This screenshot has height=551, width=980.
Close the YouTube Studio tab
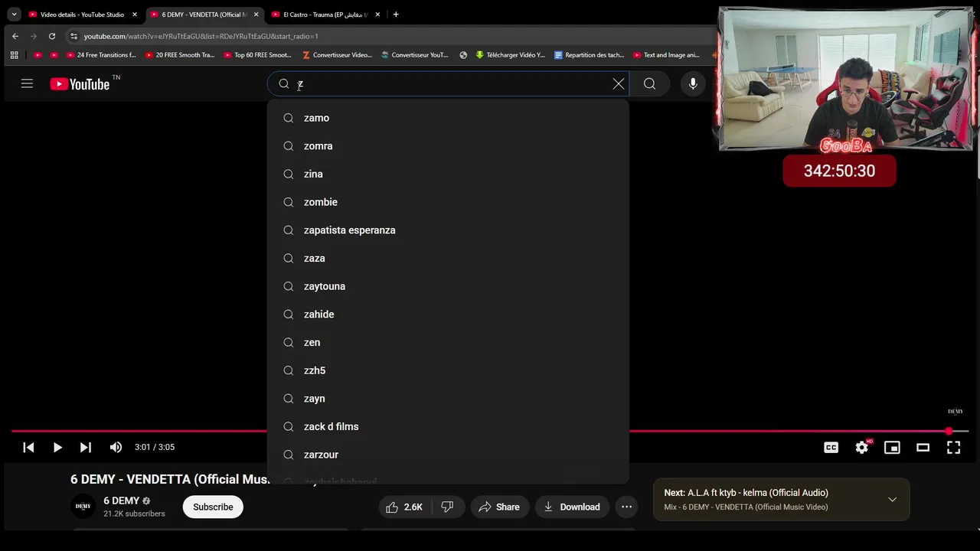pos(135,15)
